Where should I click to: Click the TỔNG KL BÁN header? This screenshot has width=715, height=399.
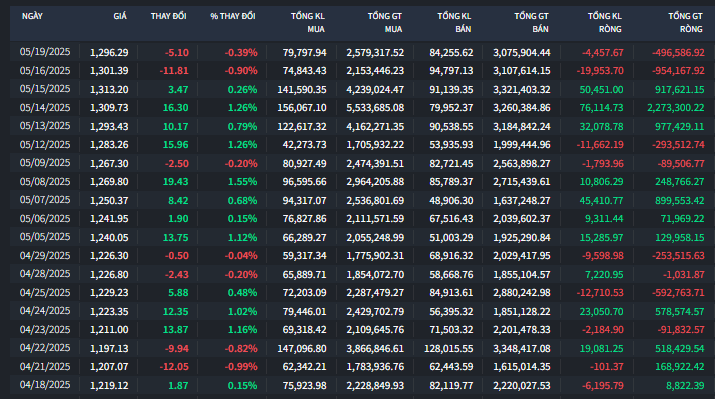[x=454, y=23]
